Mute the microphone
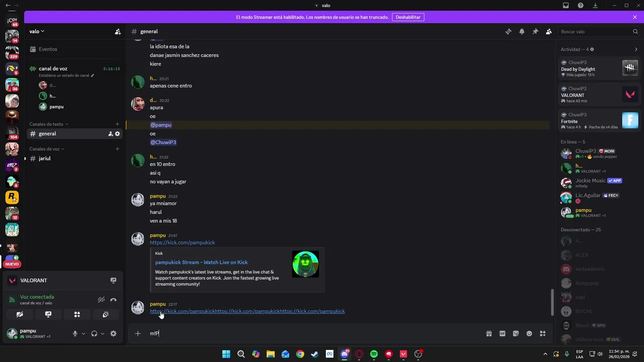 75,333
